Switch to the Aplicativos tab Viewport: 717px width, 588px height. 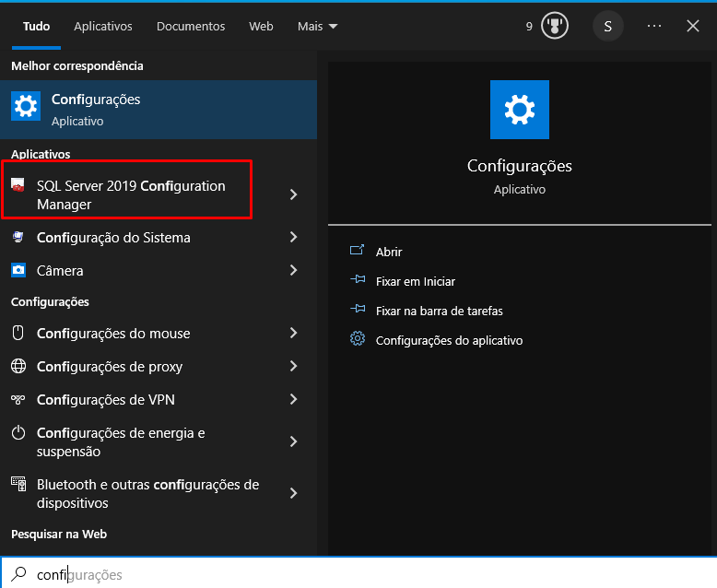click(x=103, y=27)
